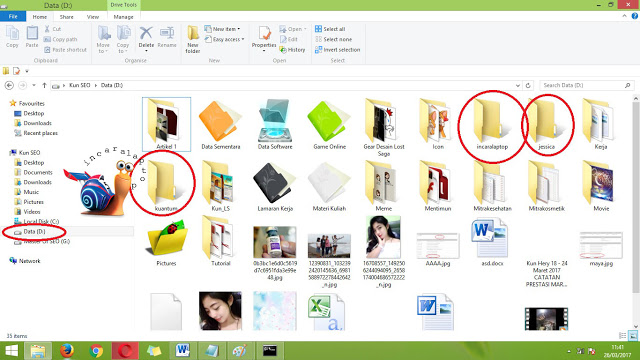640x360 pixels.
Task: Switch to large icons view
Action: (x=632, y=336)
